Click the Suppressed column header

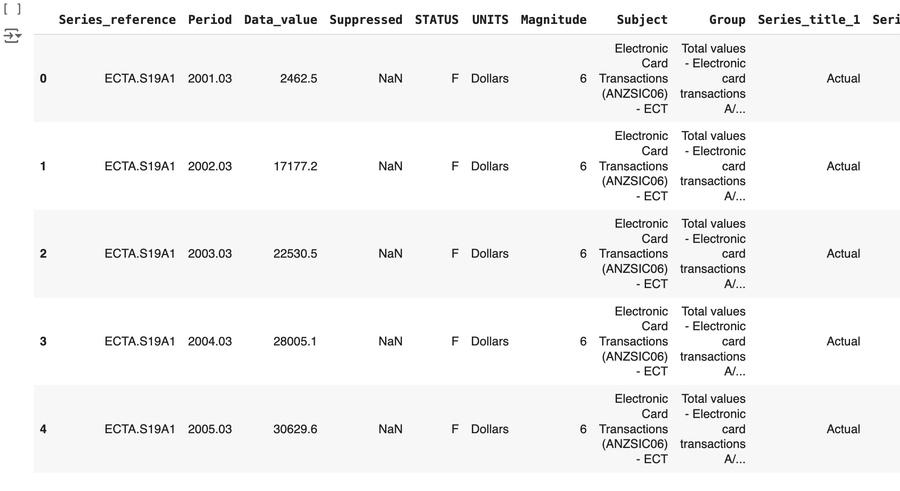pyautogui.click(x=365, y=20)
